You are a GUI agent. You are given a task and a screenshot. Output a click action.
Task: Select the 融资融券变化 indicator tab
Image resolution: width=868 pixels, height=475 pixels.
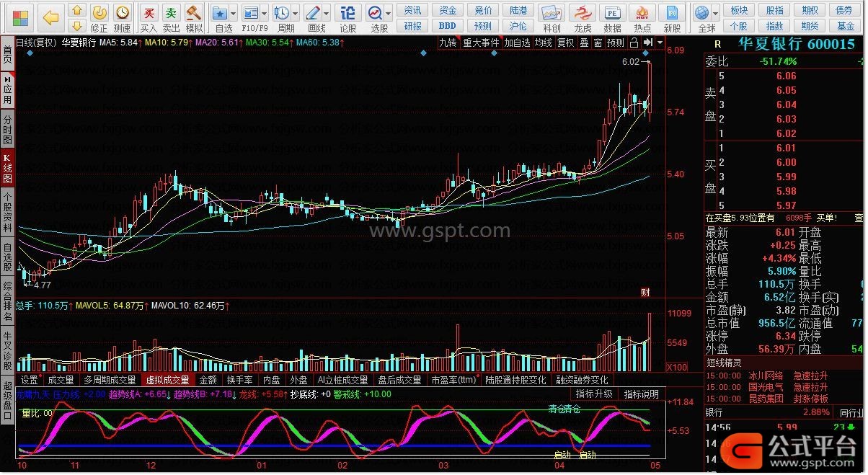581,380
